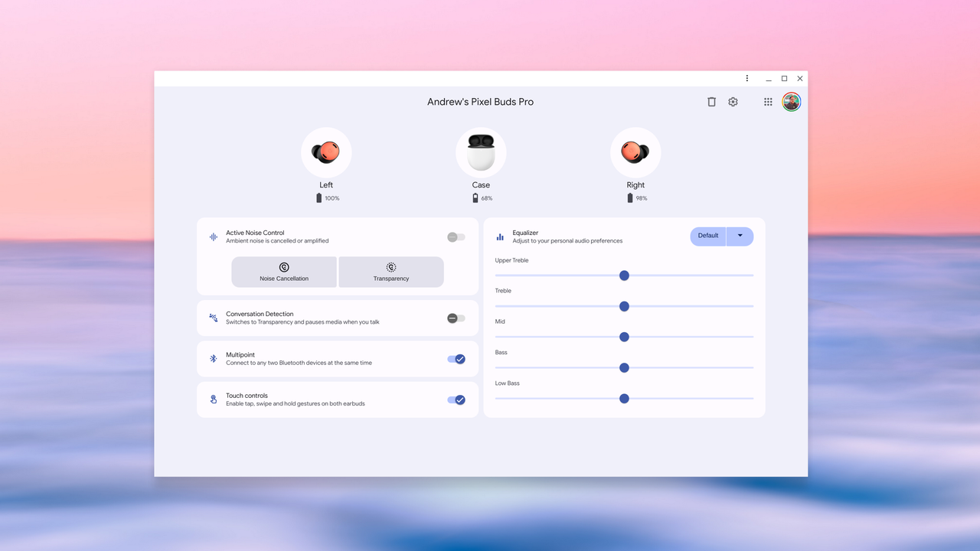Click the Left 100% battery text
The width and height of the screenshot is (980, 551).
332,198
